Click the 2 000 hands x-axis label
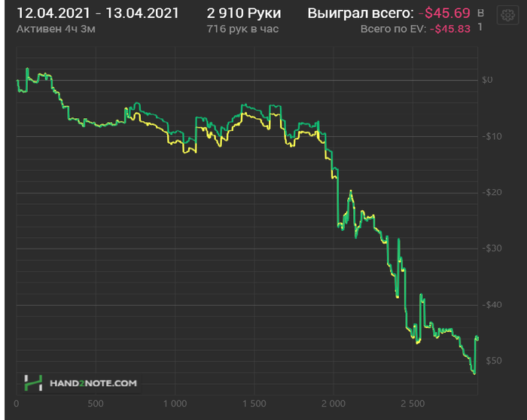 tap(333, 403)
